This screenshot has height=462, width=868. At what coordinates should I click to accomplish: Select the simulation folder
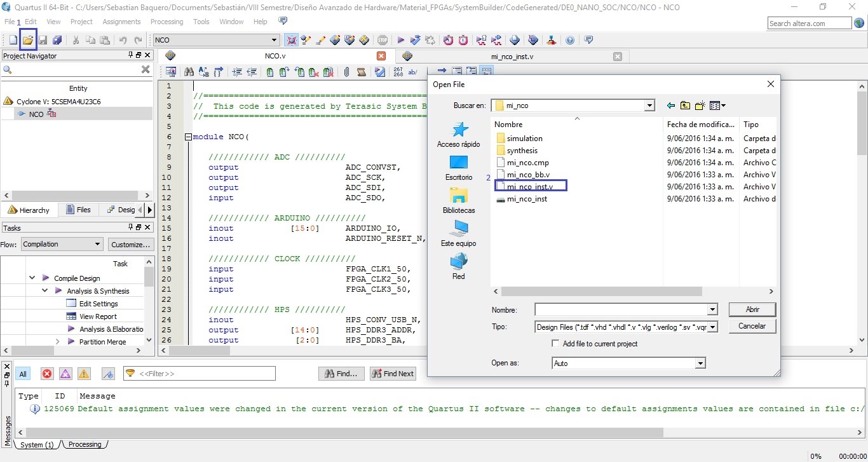coord(519,139)
